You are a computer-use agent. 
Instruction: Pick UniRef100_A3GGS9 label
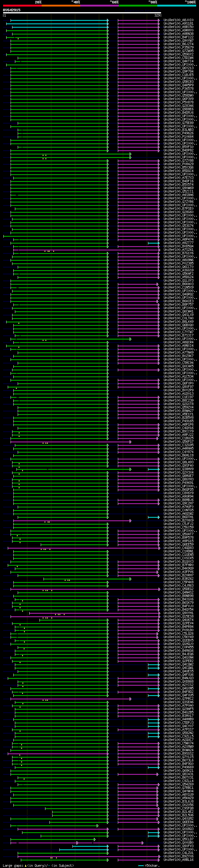[178, 270]
